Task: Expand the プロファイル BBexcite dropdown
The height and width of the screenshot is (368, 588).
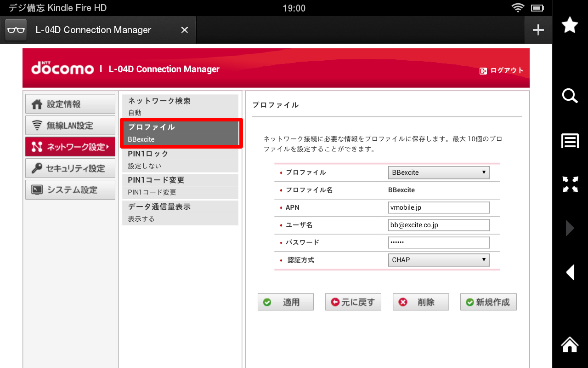Action: (x=439, y=172)
